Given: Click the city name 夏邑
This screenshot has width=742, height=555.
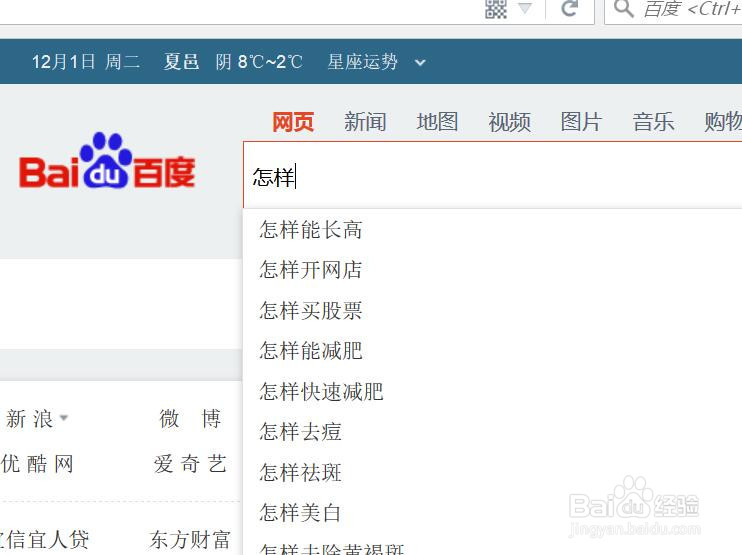Looking at the screenshot, I should [x=181, y=62].
